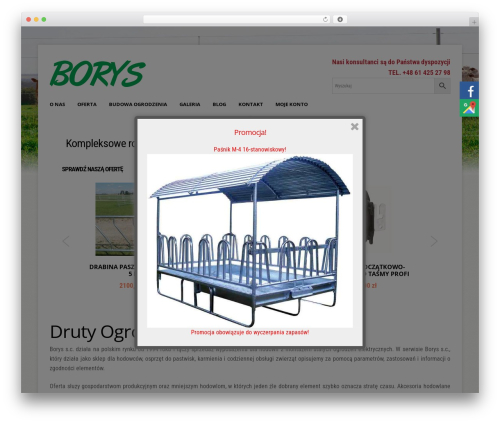Open the O NAS menu item

pyautogui.click(x=57, y=104)
